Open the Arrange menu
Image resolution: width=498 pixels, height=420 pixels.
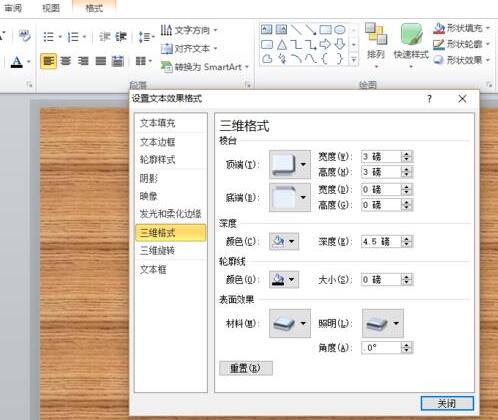click(x=376, y=45)
